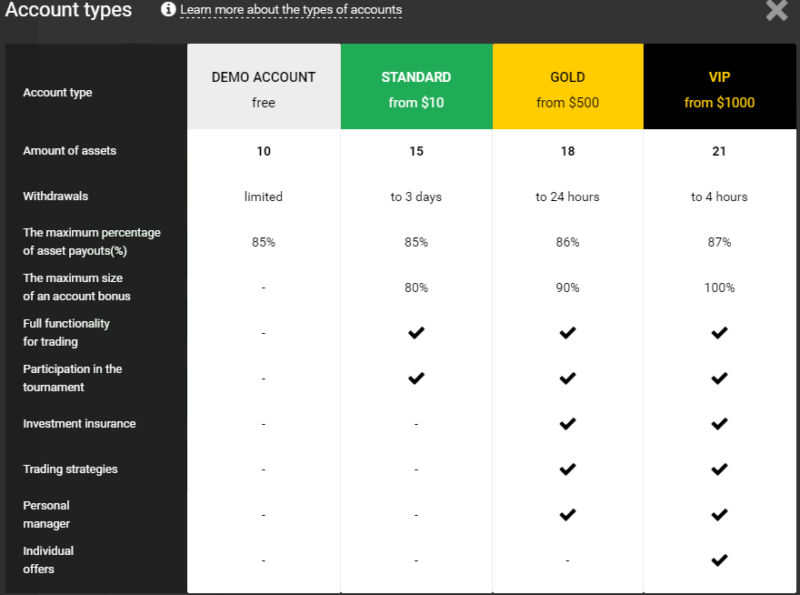Click the Gold '90%' bonus value

pyautogui.click(x=568, y=287)
